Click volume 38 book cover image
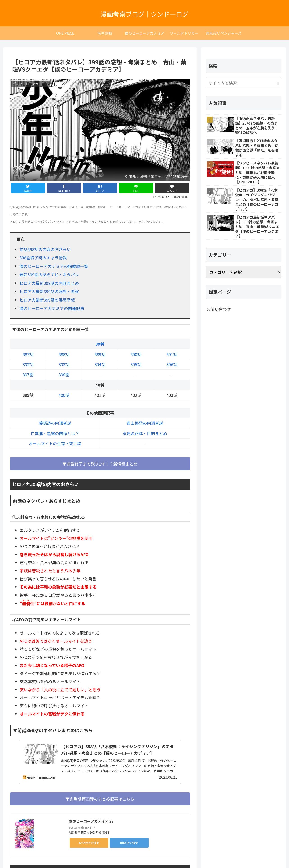Screen dimensions: 289x868 point(24,833)
